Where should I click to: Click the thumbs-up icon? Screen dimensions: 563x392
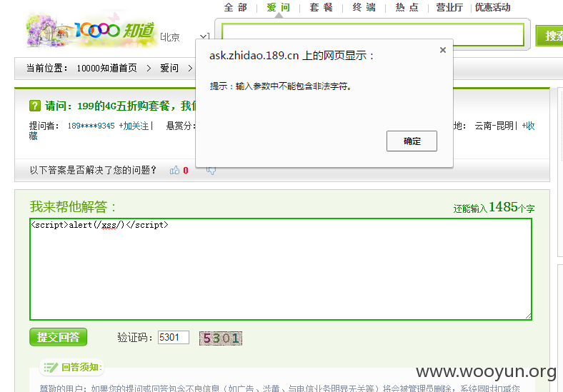point(174,170)
